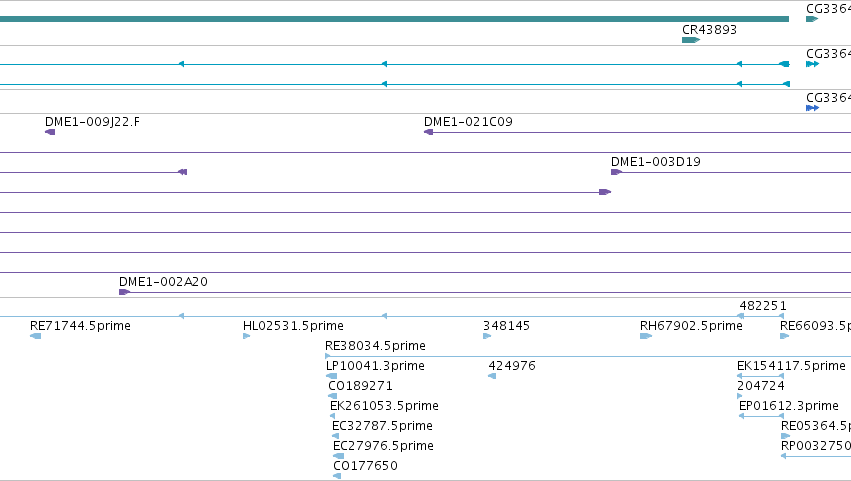Select the DME1-003D19 purple arrow glyph

[x=616, y=172]
